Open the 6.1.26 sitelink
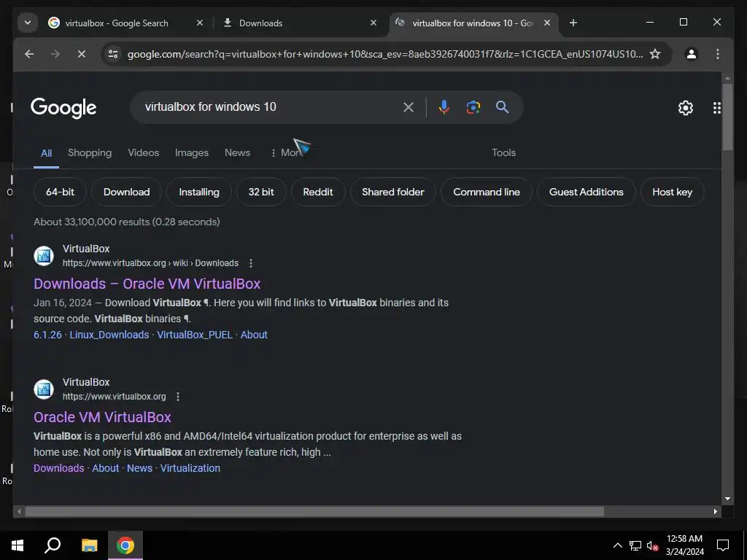 [x=47, y=335]
